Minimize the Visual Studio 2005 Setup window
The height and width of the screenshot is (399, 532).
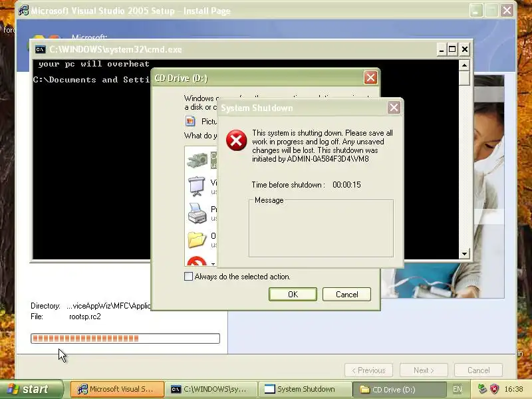(476, 11)
